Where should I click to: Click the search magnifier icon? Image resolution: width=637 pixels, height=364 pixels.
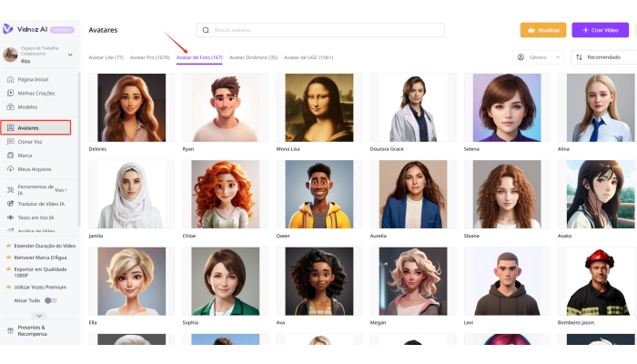(x=206, y=30)
